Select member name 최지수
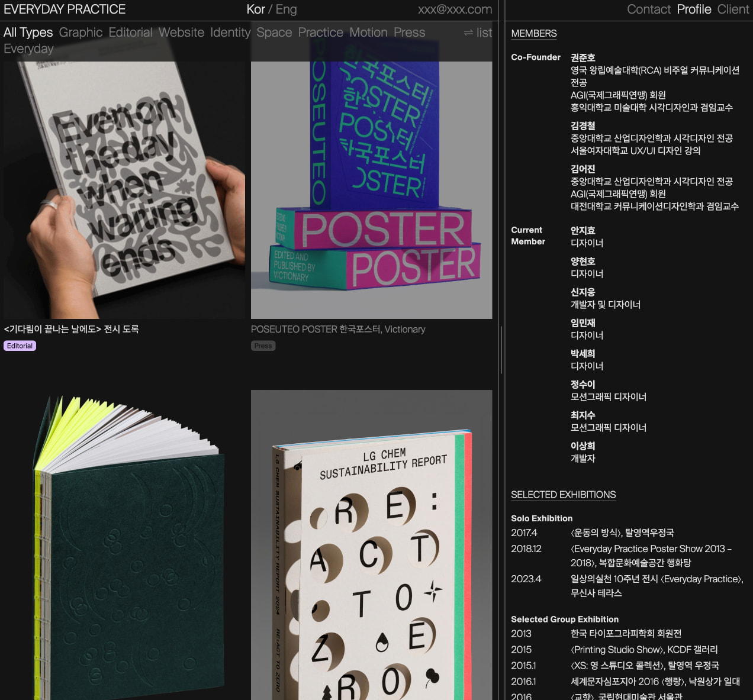The height and width of the screenshot is (700, 753). point(583,415)
